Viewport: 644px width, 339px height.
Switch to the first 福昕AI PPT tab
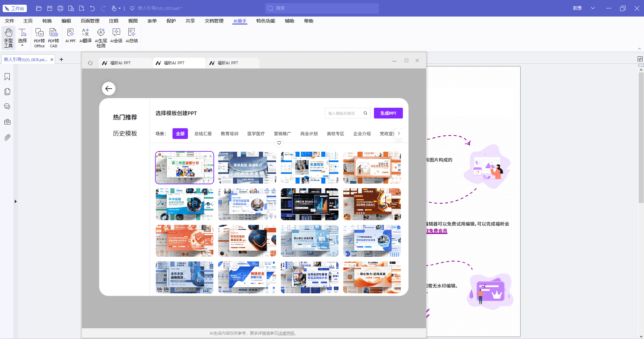coord(125,63)
